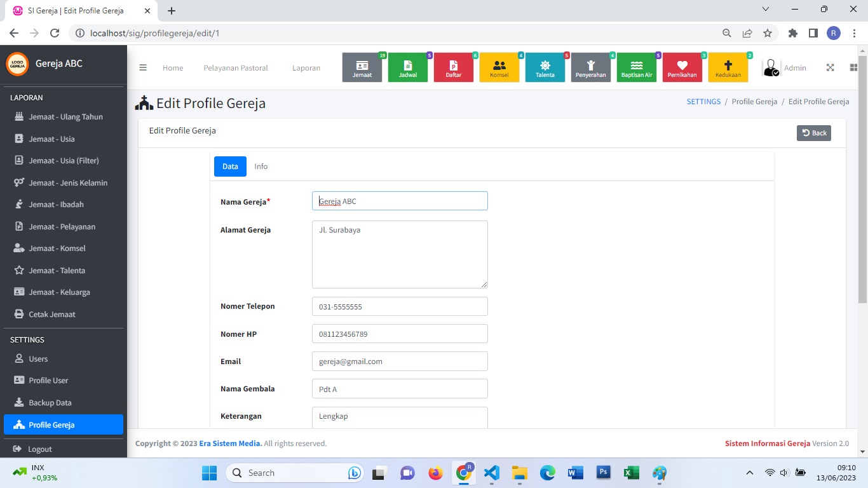Open the Kedukaan cross tile

tap(728, 67)
